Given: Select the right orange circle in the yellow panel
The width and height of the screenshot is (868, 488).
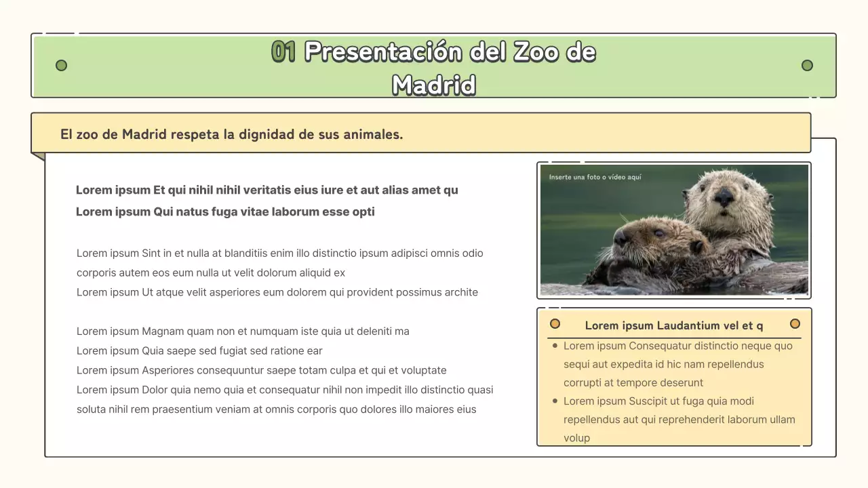Looking at the screenshot, I should coord(795,324).
